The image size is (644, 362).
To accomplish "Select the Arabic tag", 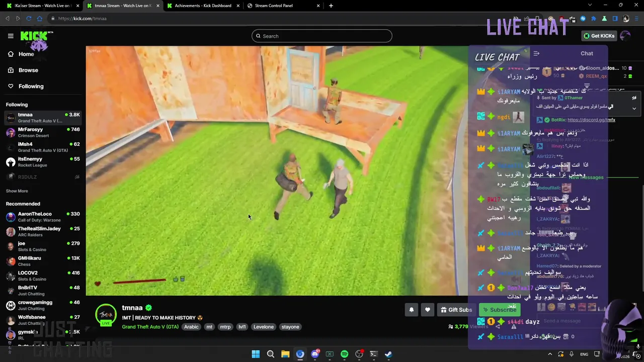I will (191, 327).
